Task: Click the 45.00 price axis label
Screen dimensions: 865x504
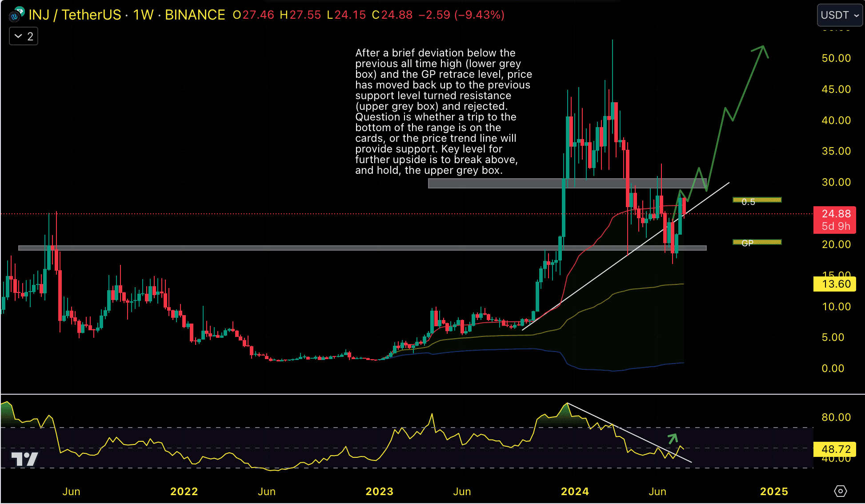Action: pyautogui.click(x=836, y=89)
